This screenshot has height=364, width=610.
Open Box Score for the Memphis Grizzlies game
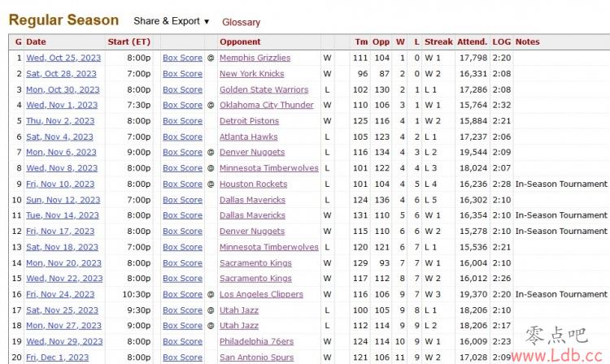182,58
